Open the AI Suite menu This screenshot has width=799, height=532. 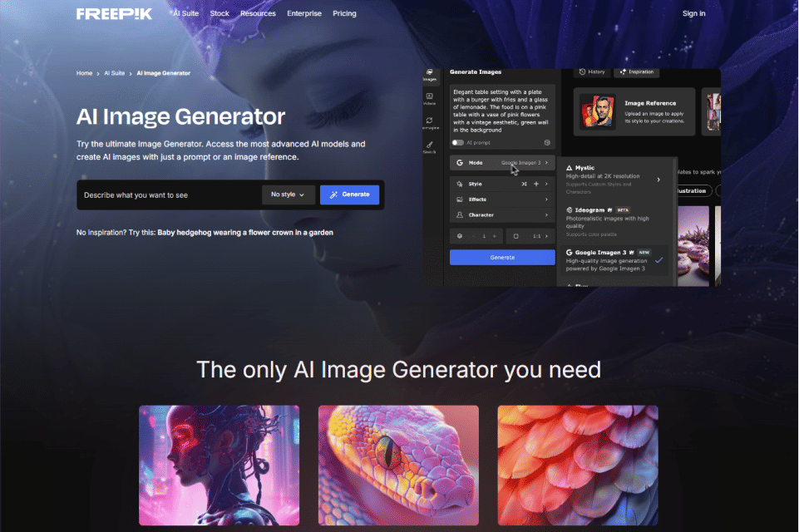coord(186,14)
